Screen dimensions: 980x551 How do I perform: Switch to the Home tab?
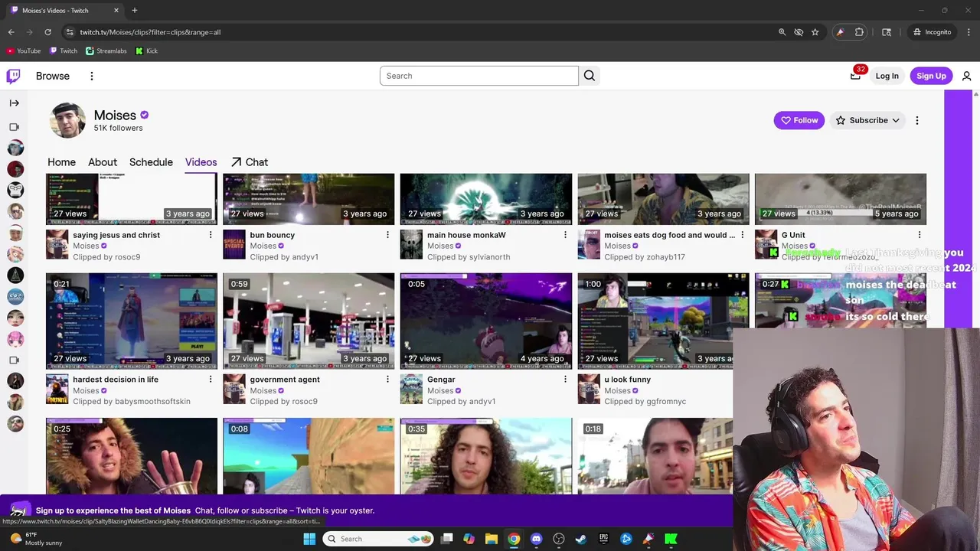pos(61,162)
